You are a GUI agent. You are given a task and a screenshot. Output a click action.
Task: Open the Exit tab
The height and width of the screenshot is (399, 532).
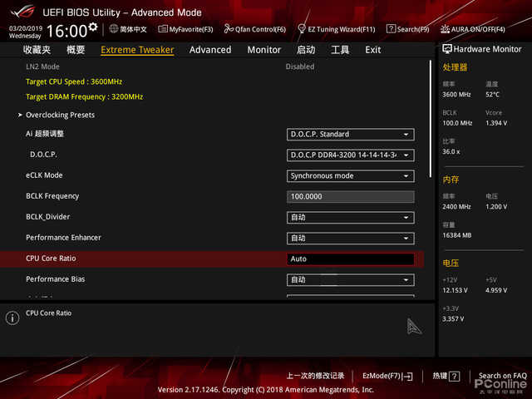[x=373, y=50]
